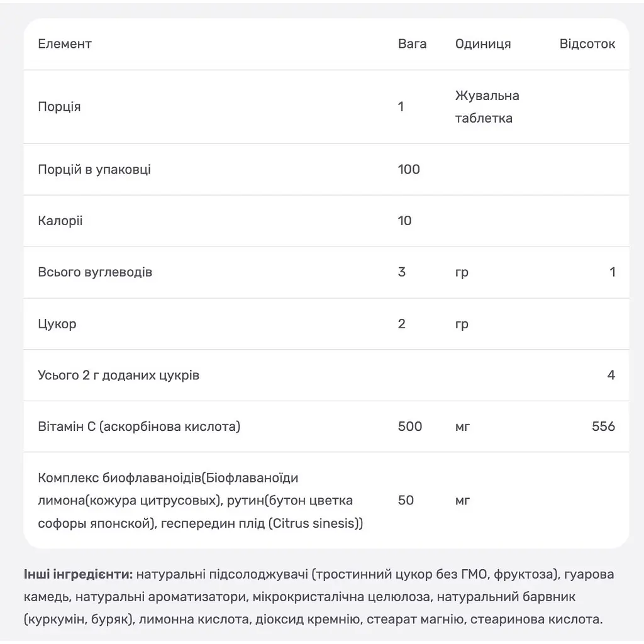Select the Порцій в упаковці row
Screen dimensions: 644x644
pyautogui.click(x=326, y=169)
